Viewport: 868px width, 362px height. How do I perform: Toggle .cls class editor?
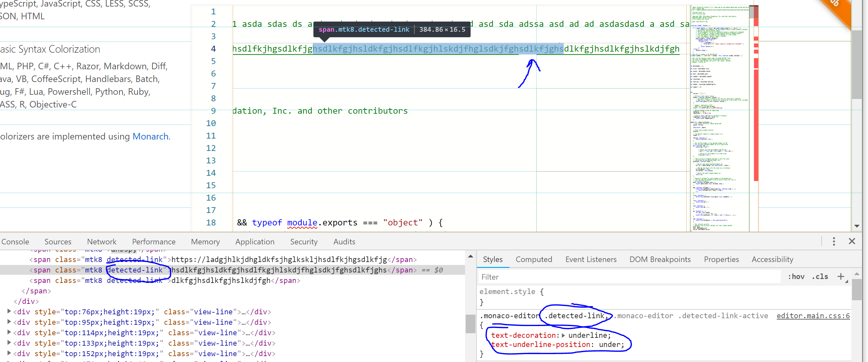tap(820, 276)
